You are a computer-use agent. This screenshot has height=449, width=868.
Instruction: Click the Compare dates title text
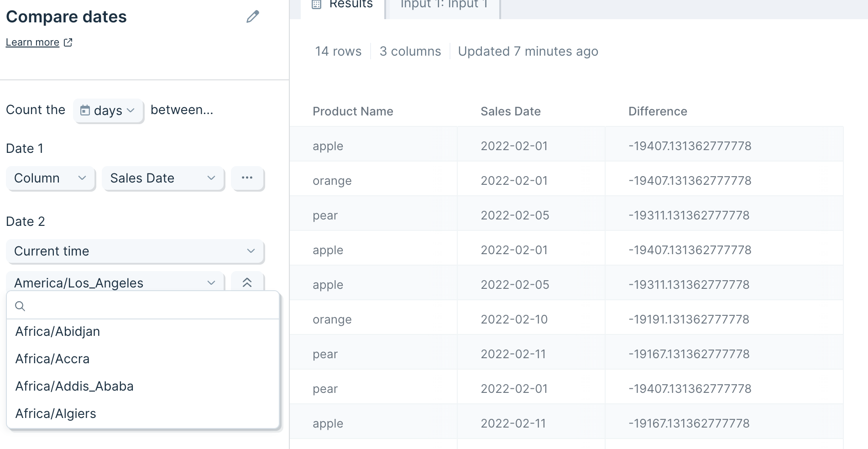click(x=66, y=17)
